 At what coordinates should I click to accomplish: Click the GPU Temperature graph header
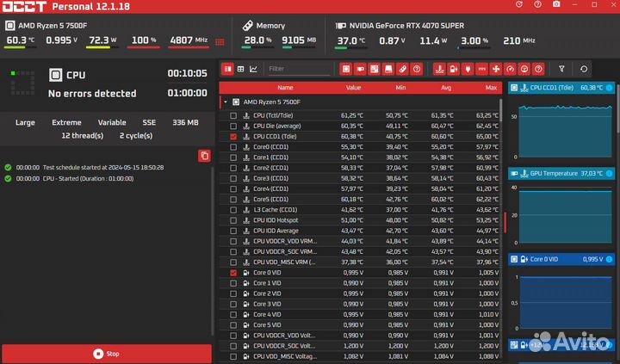click(x=561, y=173)
